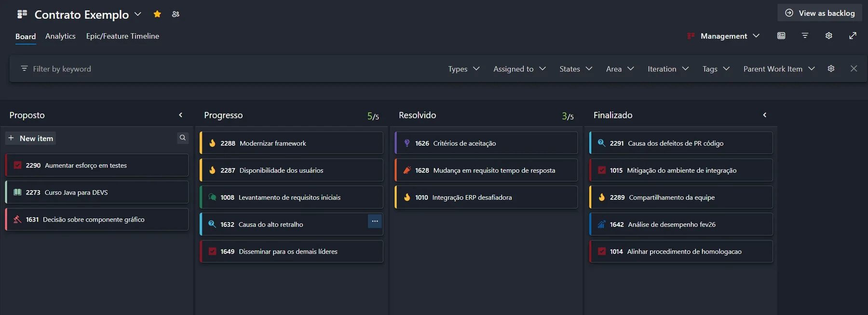Viewport: 868px width, 315px height.
Task: Expand the Assigned to filter dropdown
Action: (519, 69)
